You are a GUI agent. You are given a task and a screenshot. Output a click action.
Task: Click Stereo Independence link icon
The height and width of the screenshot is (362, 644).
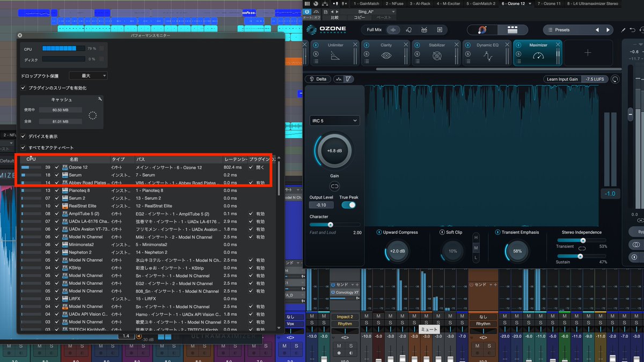(582, 248)
